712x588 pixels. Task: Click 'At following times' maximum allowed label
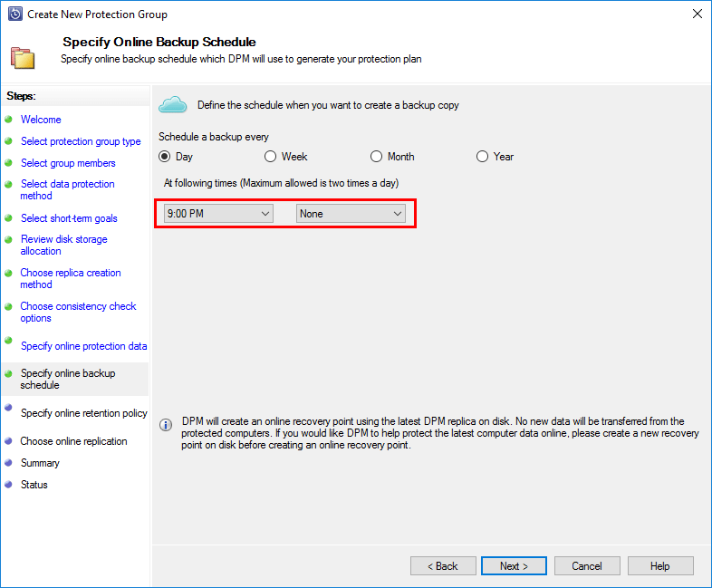point(281,183)
